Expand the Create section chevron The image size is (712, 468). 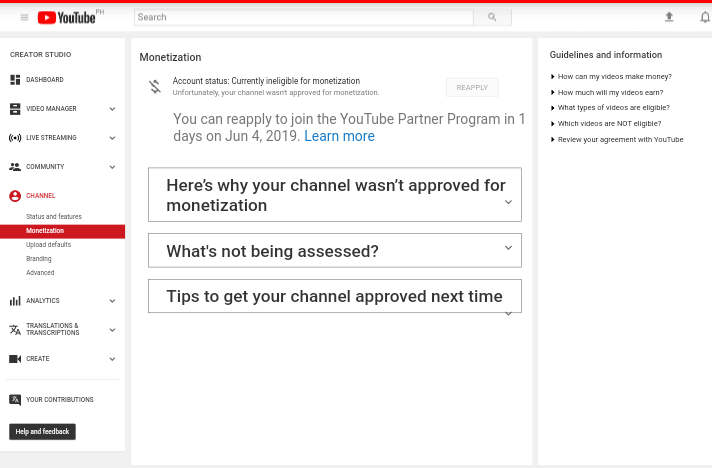[112, 359]
